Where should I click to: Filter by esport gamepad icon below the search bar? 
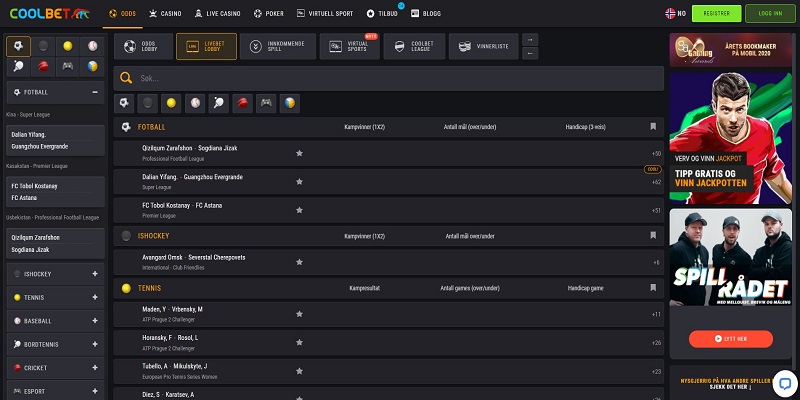click(266, 103)
